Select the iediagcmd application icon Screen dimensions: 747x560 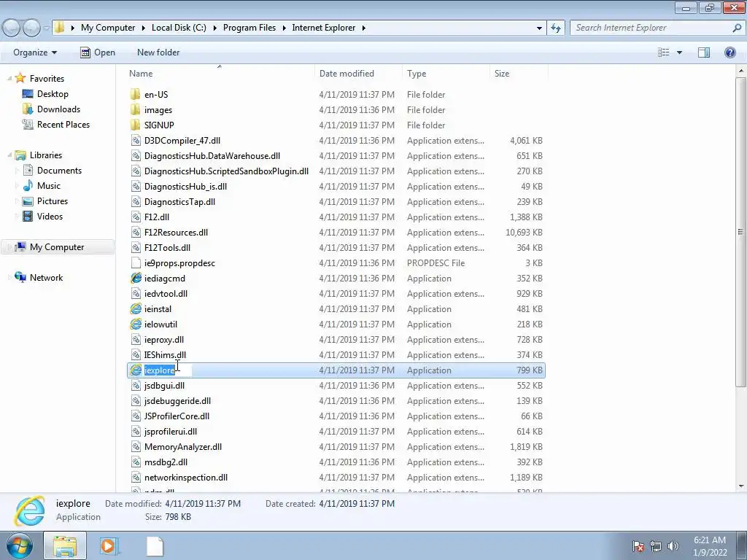coord(136,278)
